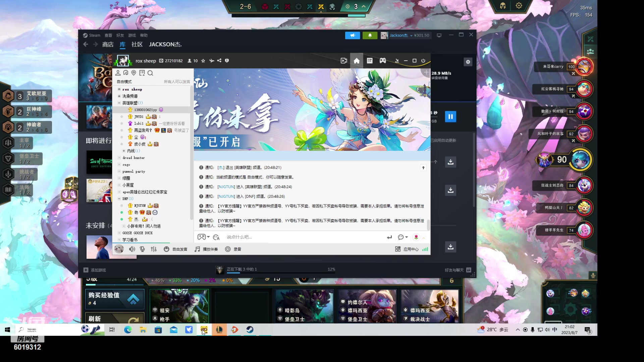Switch to the Steam JACKSON杰 profile tab
The height and width of the screenshot is (362, 644).
tap(165, 44)
